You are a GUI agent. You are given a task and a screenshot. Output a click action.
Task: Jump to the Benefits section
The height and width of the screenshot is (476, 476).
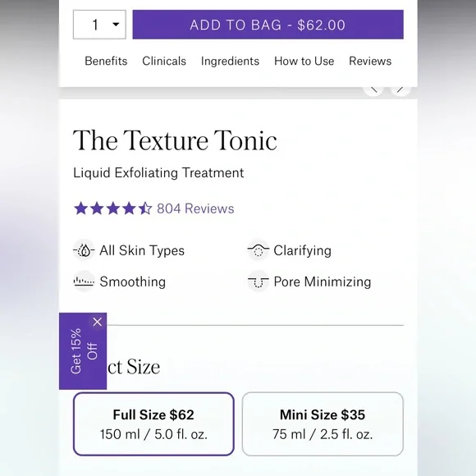pos(106,61)
